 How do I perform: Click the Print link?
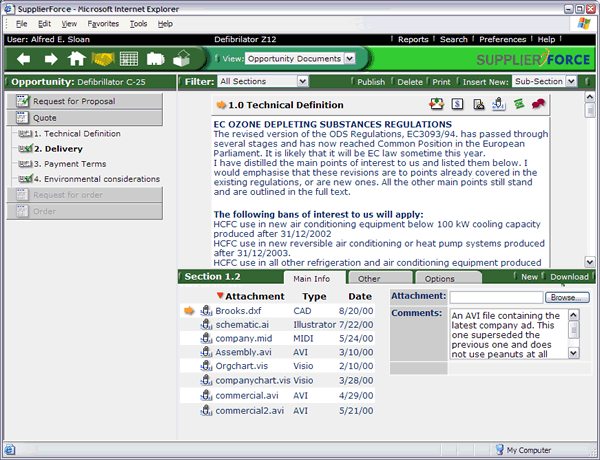441,82
